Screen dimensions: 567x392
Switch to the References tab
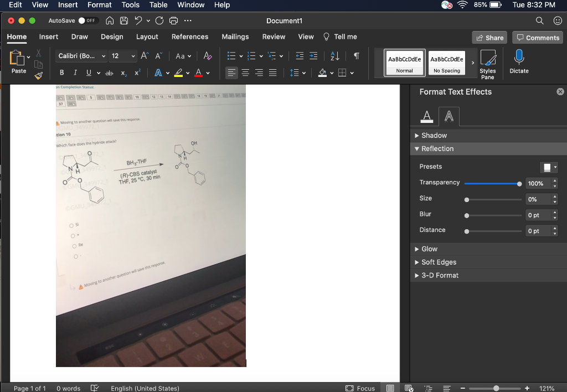pyautogui.click(x=190, y=37)
